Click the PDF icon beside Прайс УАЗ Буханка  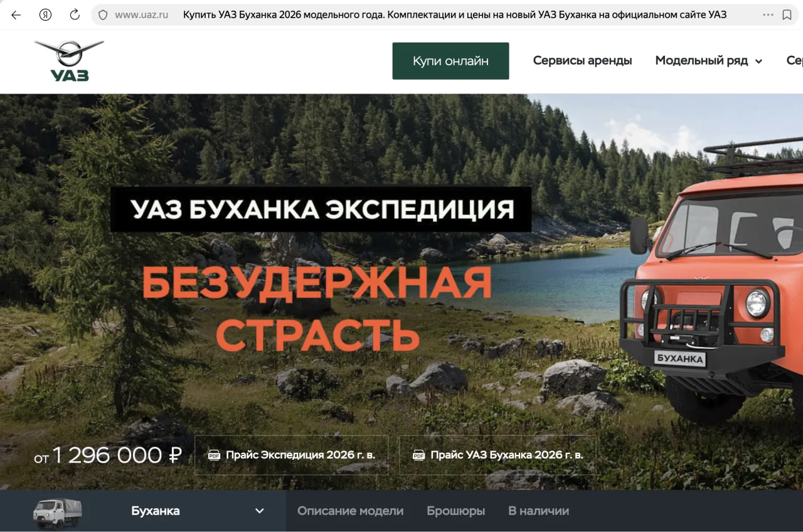click(418, 455)
